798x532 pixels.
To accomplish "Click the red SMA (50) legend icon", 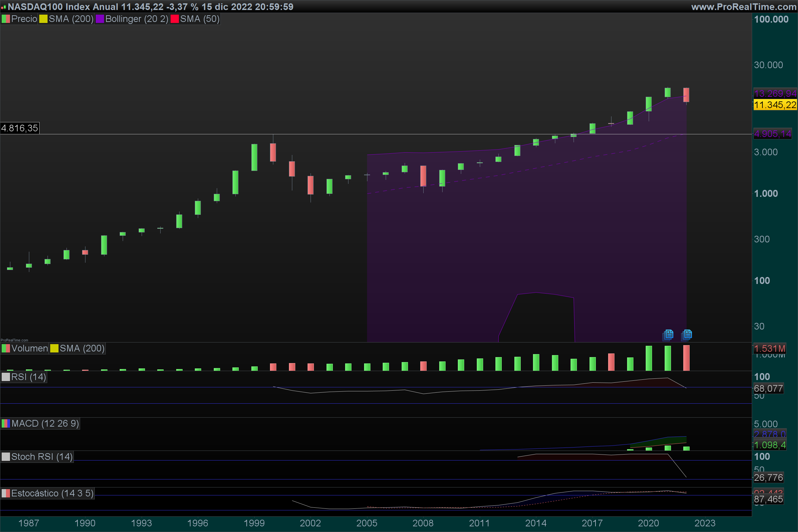I will point(174,19).
